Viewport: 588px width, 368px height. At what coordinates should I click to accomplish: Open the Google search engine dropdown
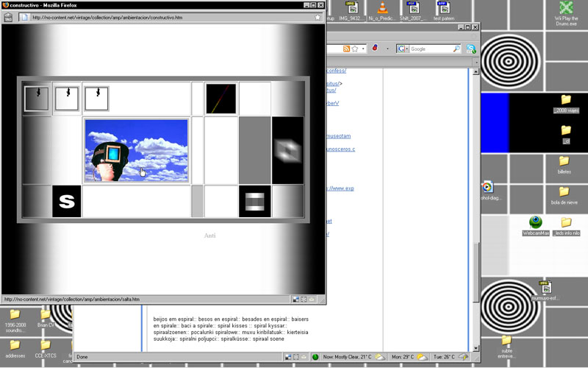[x=404, y=49]
